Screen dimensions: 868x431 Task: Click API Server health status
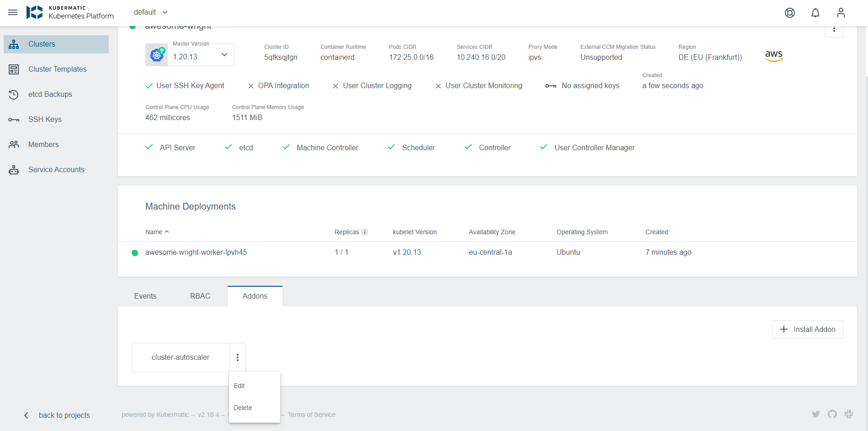tap(170, 147)
